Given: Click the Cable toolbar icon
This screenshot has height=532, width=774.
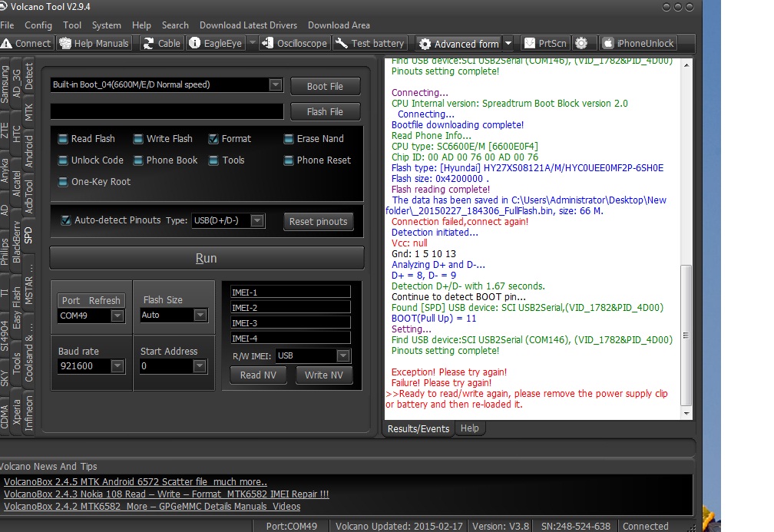Looking at the screenshot, I should [x=149, y=44].
